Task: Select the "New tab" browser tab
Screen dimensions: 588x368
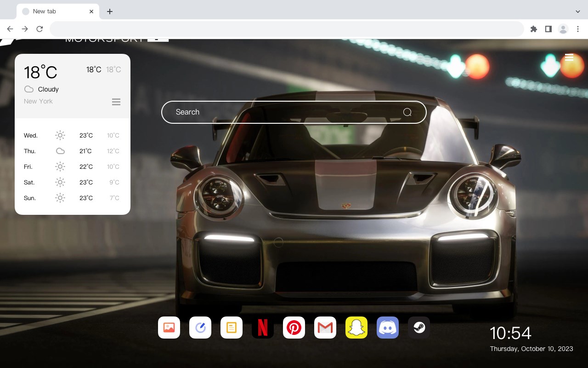Action: point(58,11)
